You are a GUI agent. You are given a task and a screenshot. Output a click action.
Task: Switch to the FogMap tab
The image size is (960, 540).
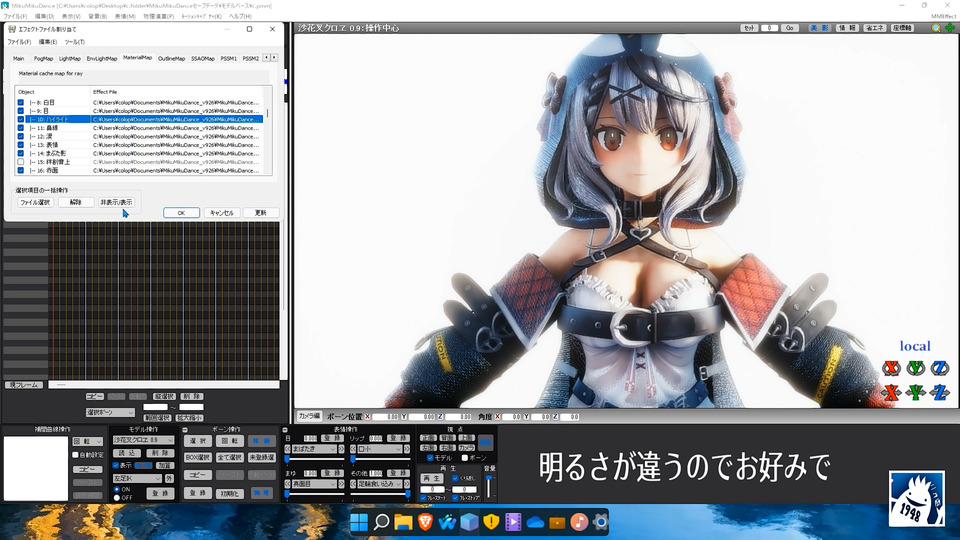coord(43,59)
